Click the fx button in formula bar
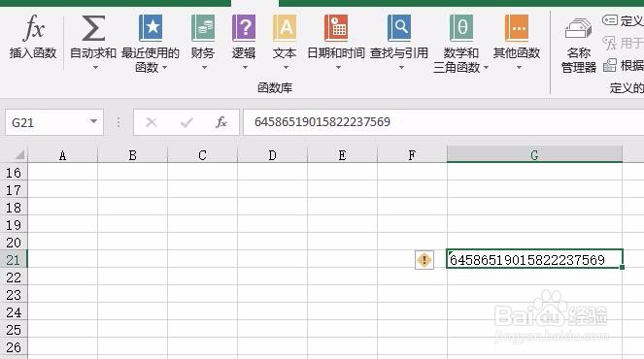 click(221, 122)
